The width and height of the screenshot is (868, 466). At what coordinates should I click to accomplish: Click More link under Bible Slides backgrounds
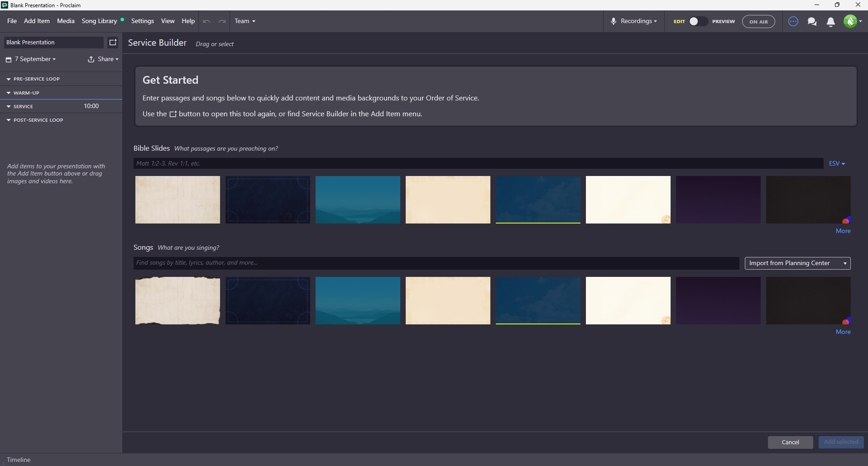(x=843, y=231)
